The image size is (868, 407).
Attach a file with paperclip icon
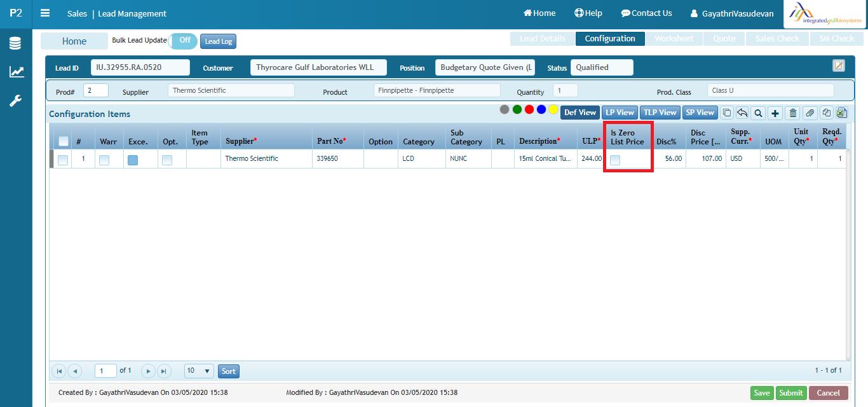point(810,113)
